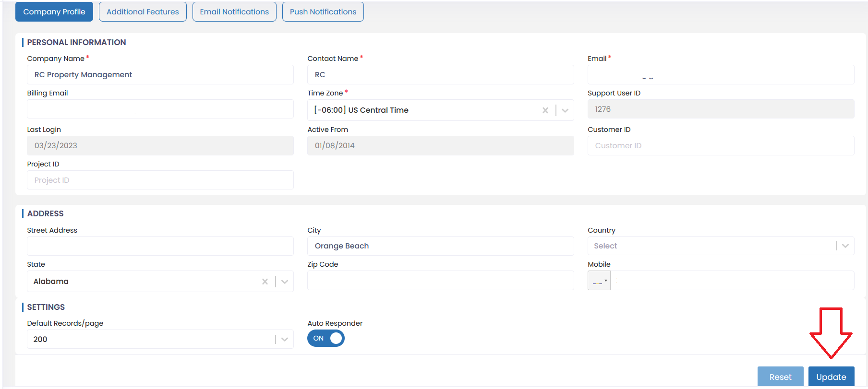This screenshot has height=389, width=868.
Task: Click the Update button
Action: (x=831, y=377)
